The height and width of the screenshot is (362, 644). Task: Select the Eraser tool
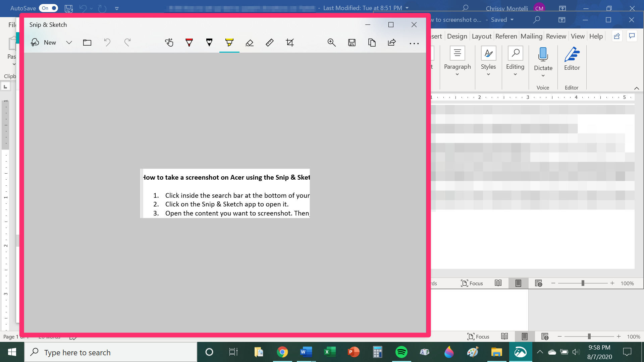[x=249, y=43]
